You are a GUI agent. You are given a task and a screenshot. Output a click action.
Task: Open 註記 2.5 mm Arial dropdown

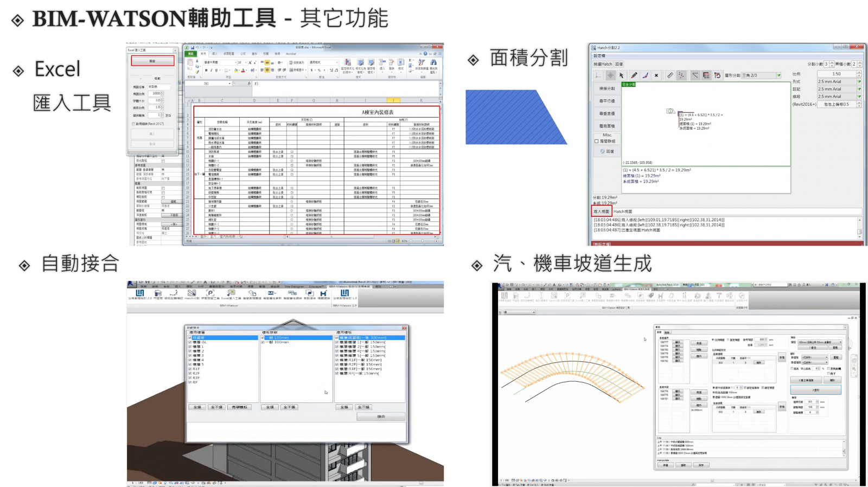point(839,89)
